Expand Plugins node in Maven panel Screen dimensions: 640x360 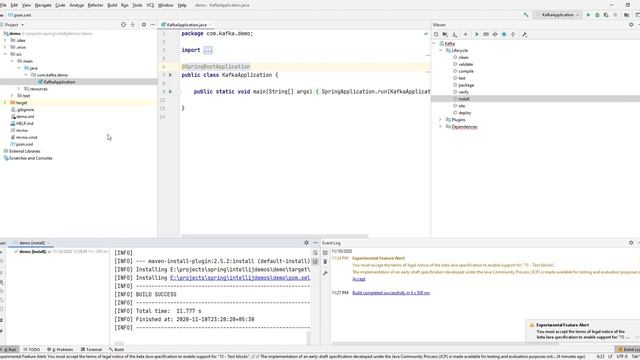click(x=441, y=120)
